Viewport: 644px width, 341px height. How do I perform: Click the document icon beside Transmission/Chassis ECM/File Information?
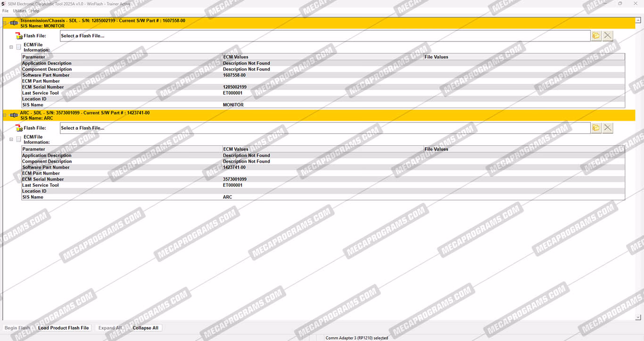click(x=19, y=47)
